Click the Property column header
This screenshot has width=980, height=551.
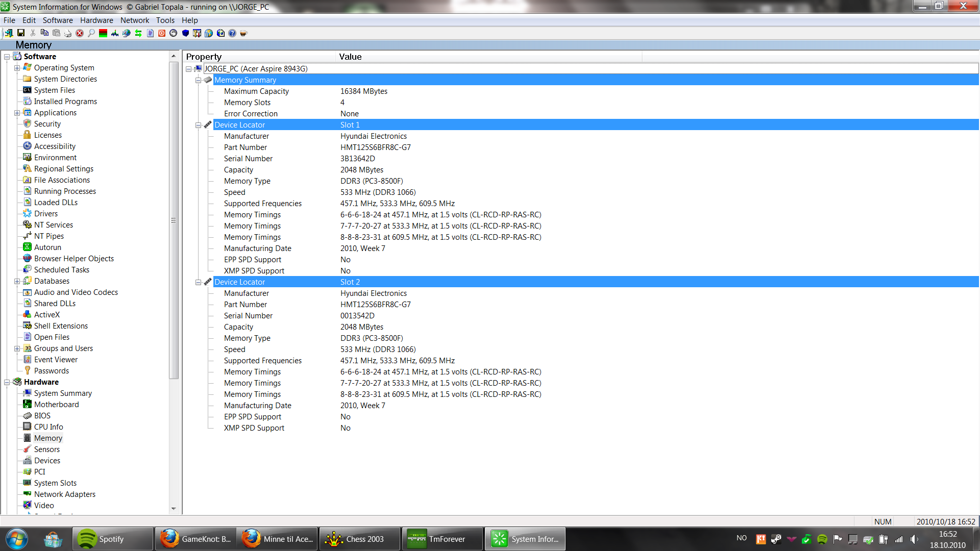tap(260, 57)
